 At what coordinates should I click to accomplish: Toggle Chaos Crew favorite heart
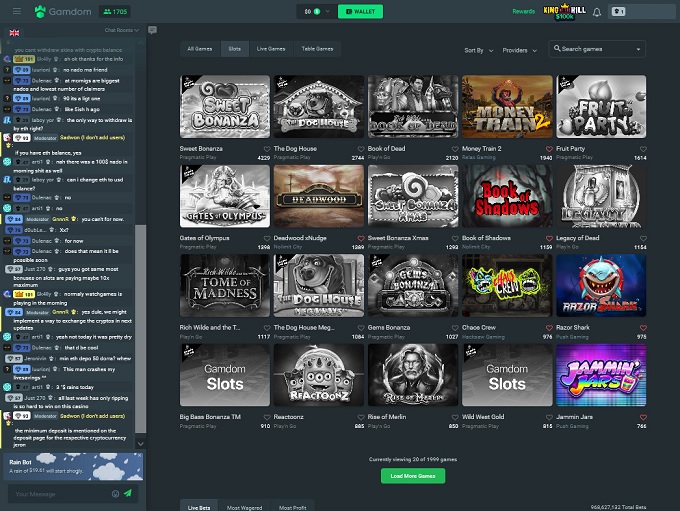tap(549, 328)
